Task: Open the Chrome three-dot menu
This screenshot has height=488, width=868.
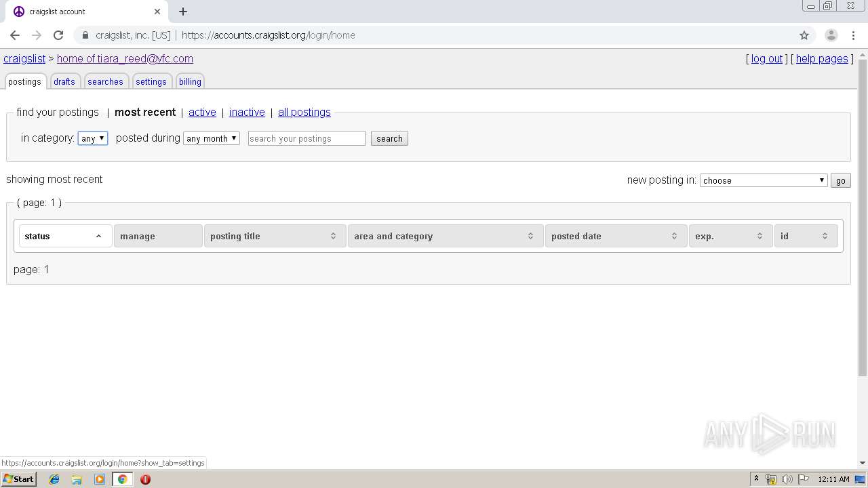Action: (x=853, y=35)
